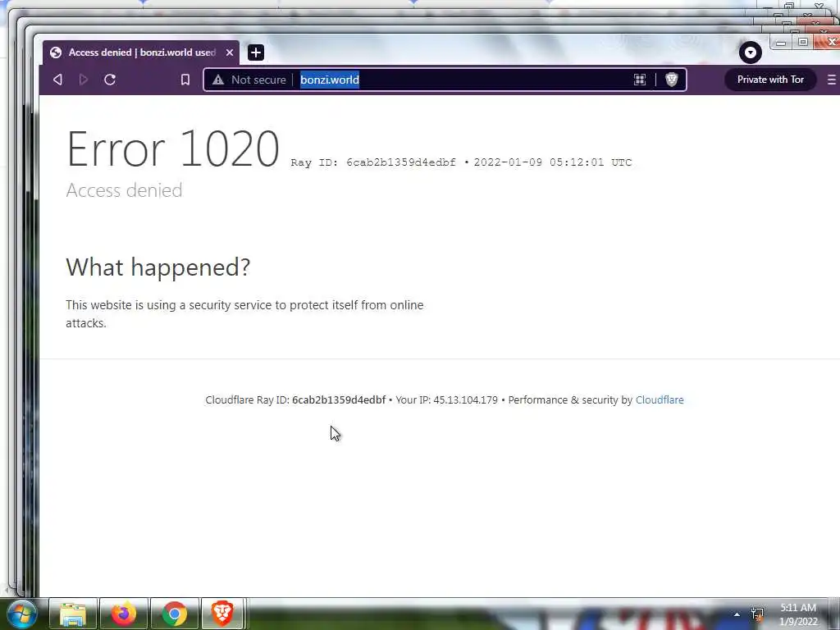This screenshot has width=840, height=630.
Task: Open the taskbar clock showing 5:11 AM
Action: tap(798, 614)
